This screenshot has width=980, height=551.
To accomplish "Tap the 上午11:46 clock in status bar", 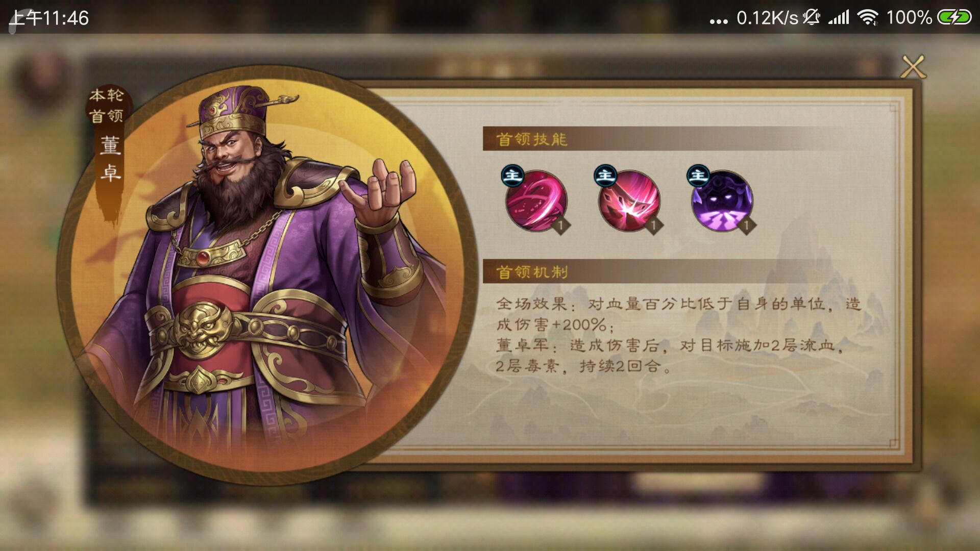I will coord(49,18).
